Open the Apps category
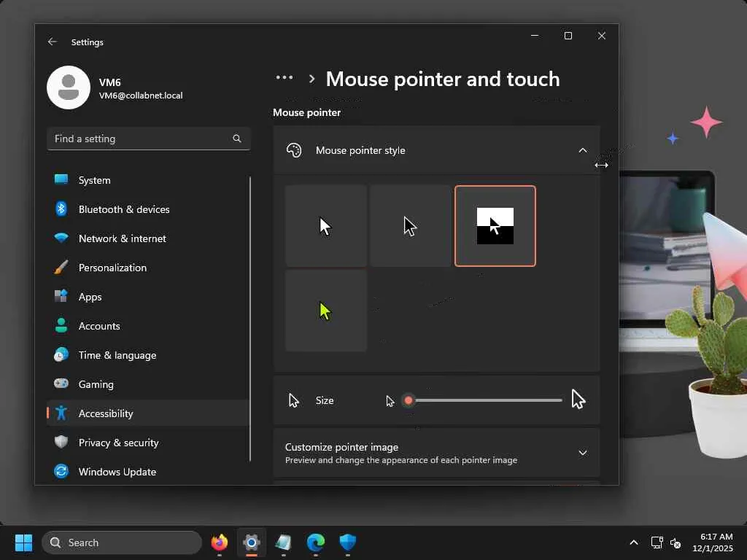 147,297
